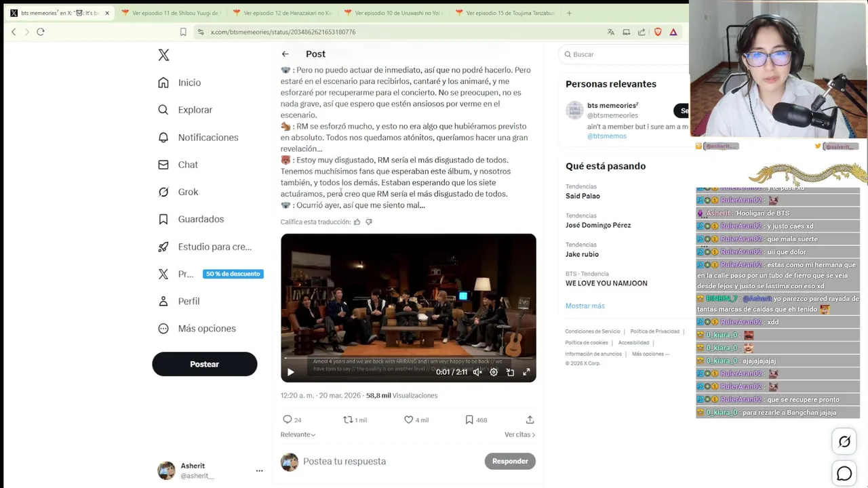
Task: Expand the Más opciones footer menu
Action: 650,354
